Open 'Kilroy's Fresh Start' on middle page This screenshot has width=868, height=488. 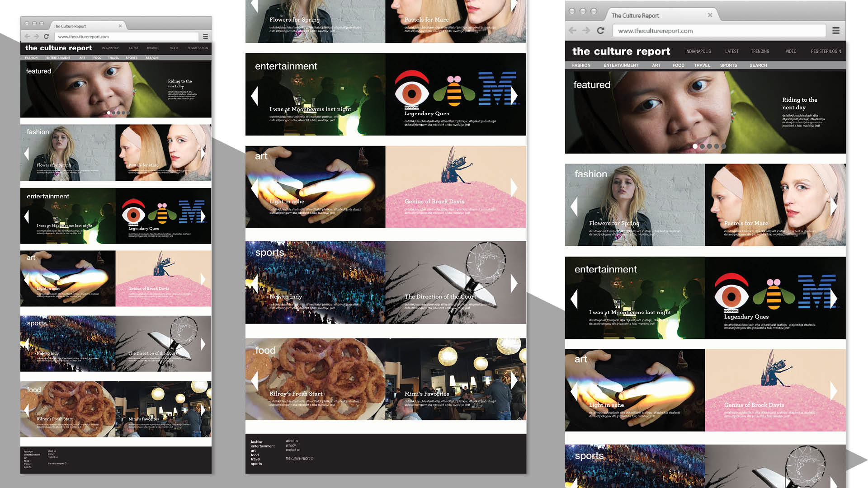(296, 394)
